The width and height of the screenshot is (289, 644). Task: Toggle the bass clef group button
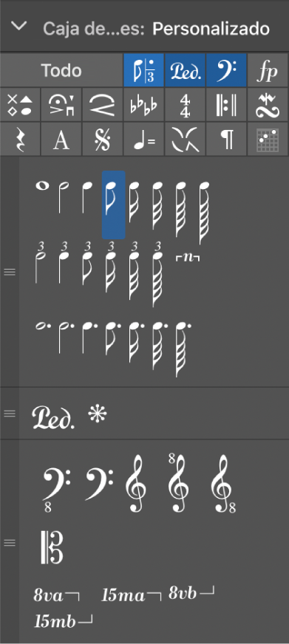click(226, 71)
